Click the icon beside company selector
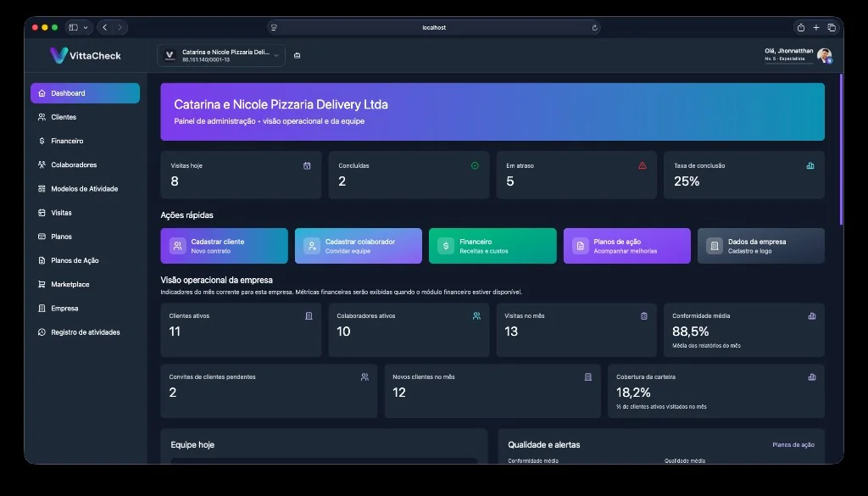868x496 pixels. click(298, 55)
